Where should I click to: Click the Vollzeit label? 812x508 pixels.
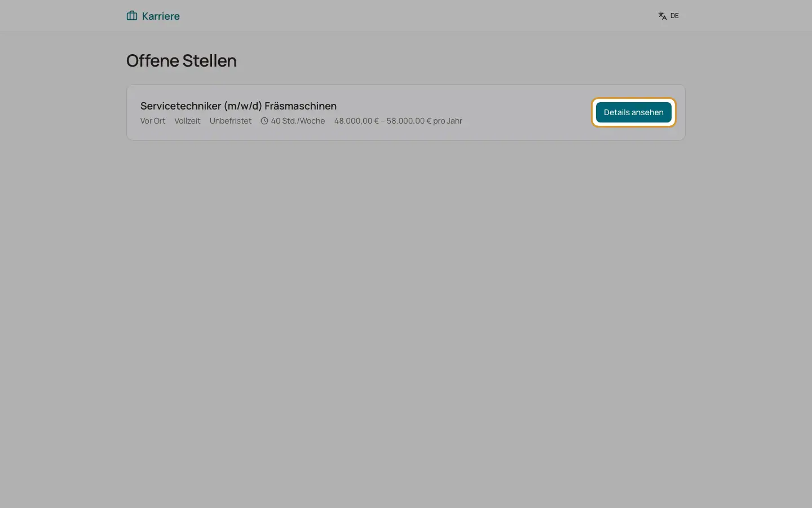tap(187, 121)
